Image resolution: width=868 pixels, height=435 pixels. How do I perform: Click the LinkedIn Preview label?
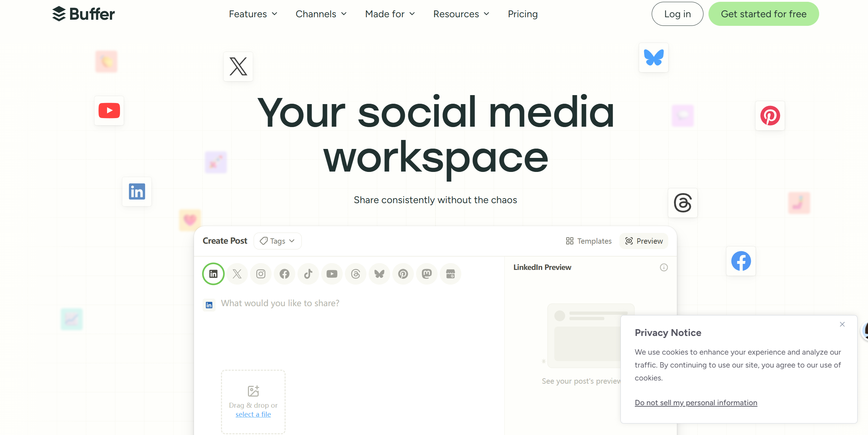(x=542, y=267)
